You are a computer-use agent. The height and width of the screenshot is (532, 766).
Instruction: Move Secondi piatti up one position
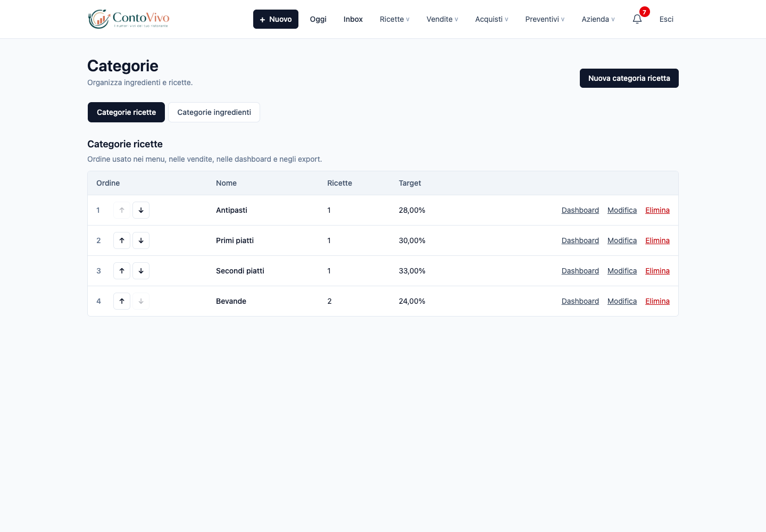pyautogui.click(x=122, y=271)
